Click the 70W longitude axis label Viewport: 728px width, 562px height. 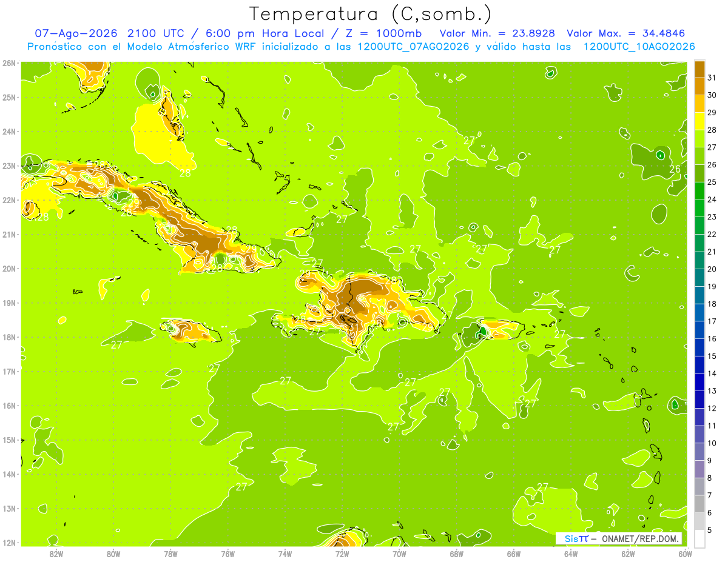pyautogui.click(x=399, y=554)
